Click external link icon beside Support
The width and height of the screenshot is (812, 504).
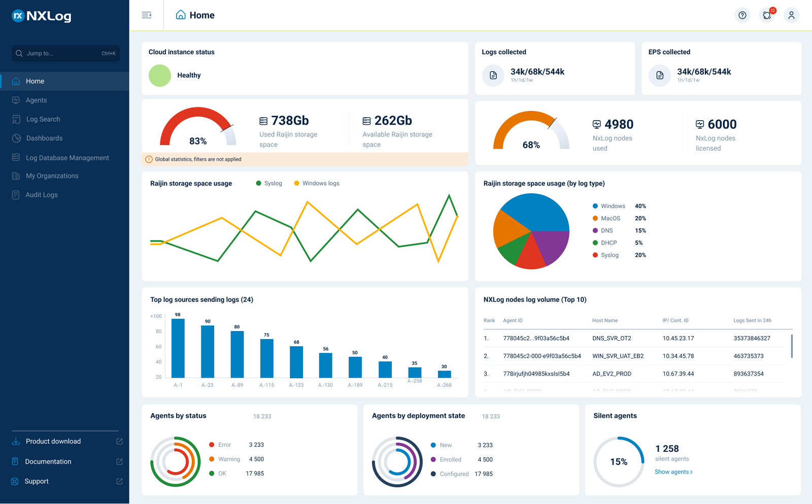point(119,481)
